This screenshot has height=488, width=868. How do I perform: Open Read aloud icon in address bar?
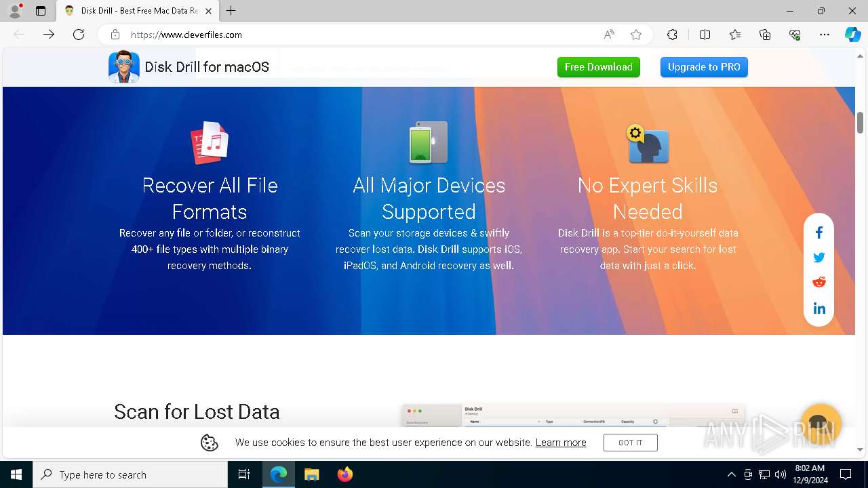[609, 35]
